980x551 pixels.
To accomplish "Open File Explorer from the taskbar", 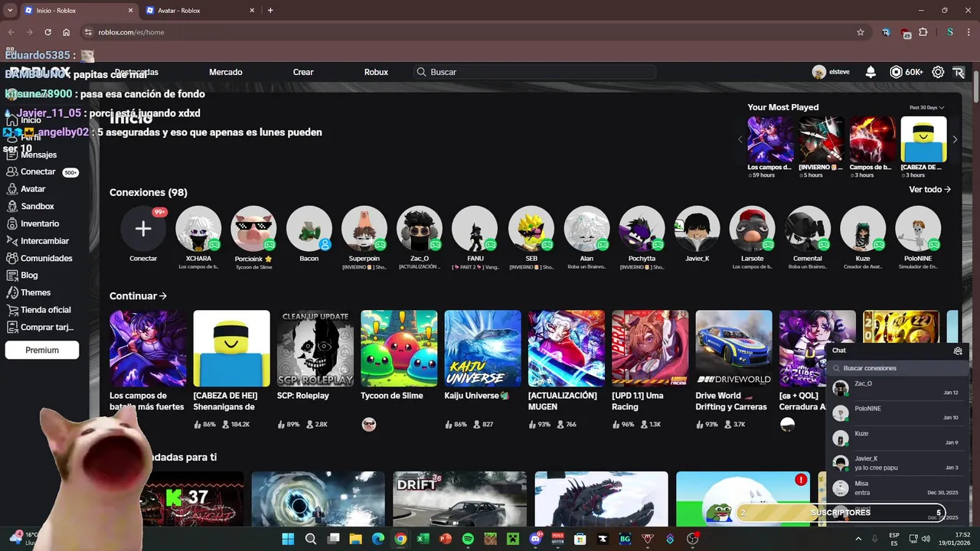I will pos(355,539).
